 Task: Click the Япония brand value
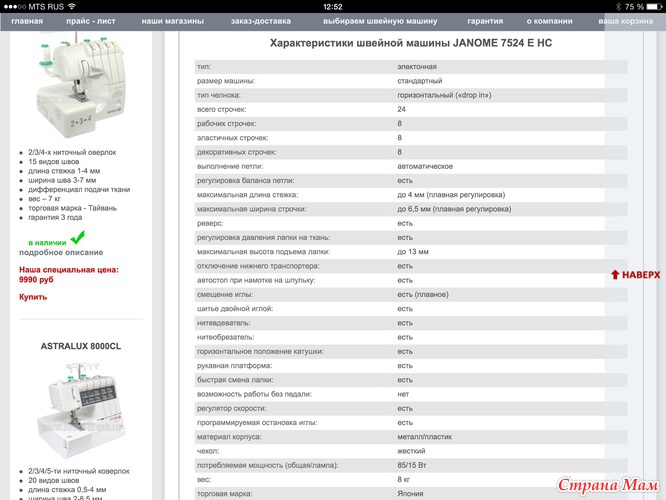coord(410,494)
